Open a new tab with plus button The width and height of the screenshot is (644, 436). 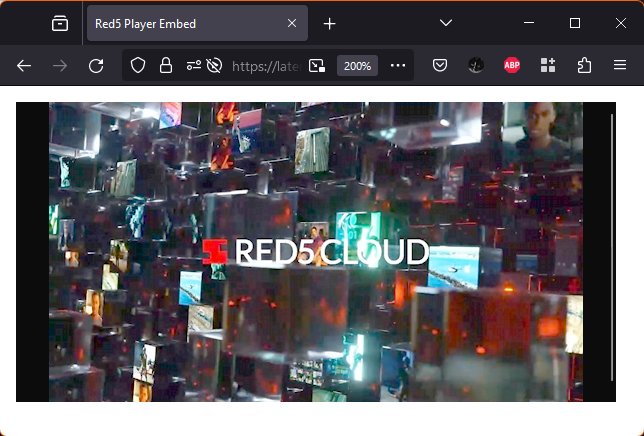tap(329, 24)
